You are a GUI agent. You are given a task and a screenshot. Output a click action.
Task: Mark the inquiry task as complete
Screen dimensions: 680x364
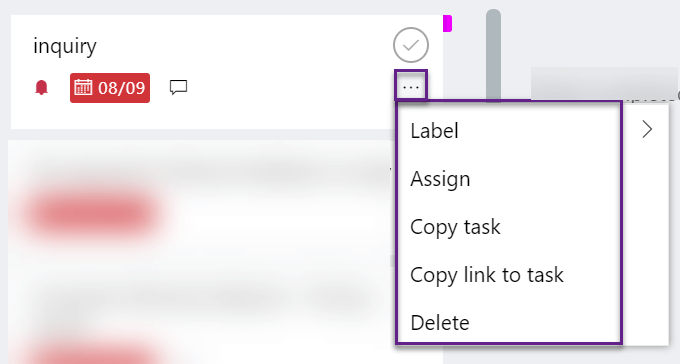coord(411,45)
